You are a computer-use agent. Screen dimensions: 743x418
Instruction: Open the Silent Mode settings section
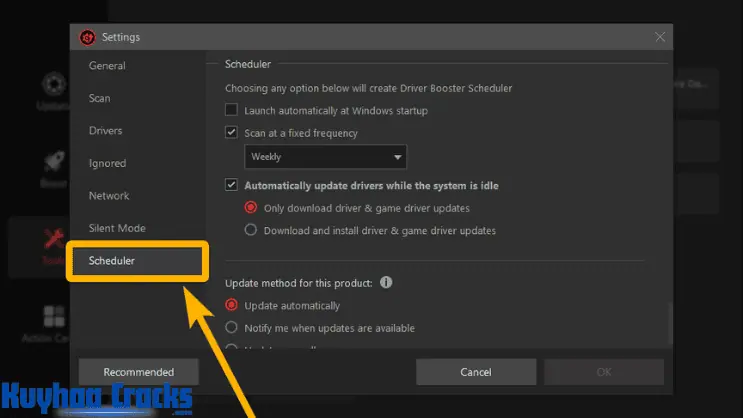click(x=117, y=228)
